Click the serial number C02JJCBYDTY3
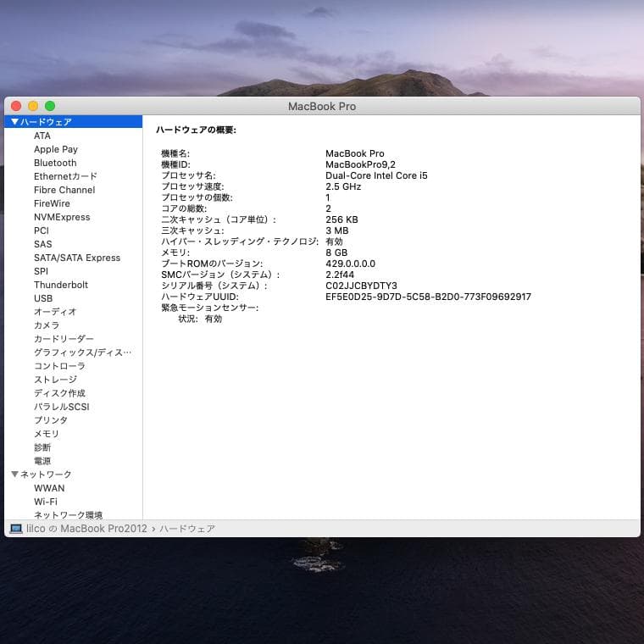Screen dimensions: 644x644 point(361,286)
